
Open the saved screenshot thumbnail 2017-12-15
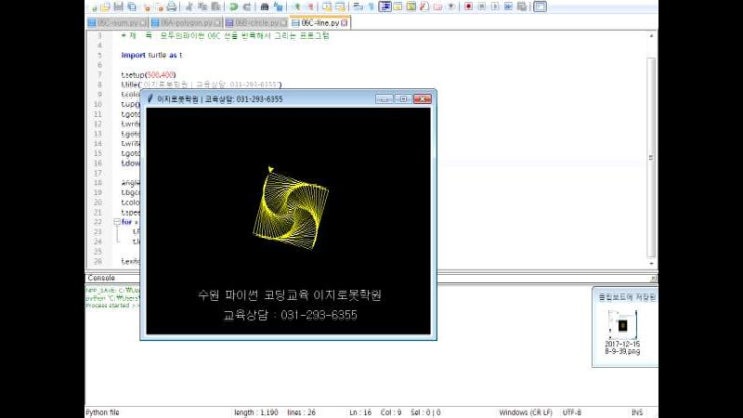point(622,329)
